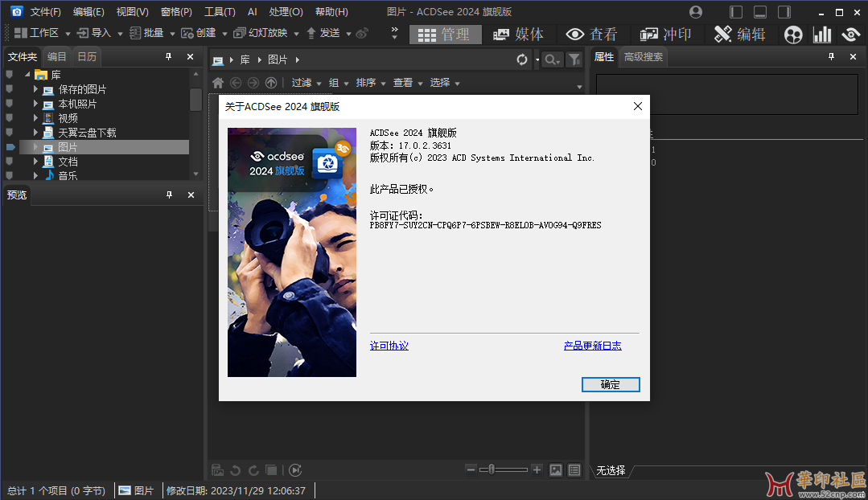Refresh the file list
The width and height of the screenshot is (868, 500).
522,59
